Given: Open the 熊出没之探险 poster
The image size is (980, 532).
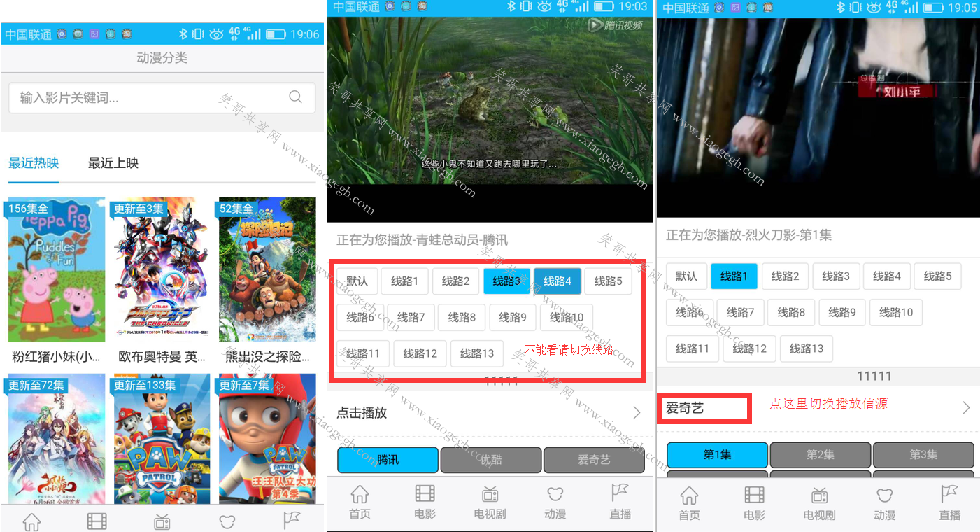Looking at the screenshot, I should tap(267, 269).
